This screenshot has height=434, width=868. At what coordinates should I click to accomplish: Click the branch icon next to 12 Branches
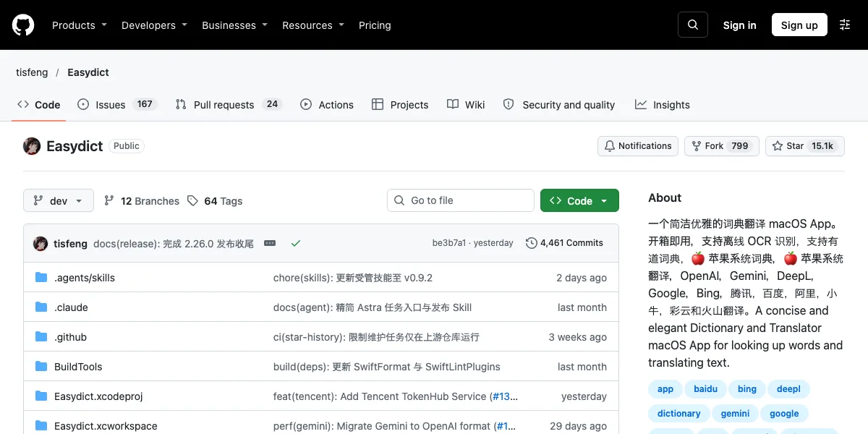[109, 200]
